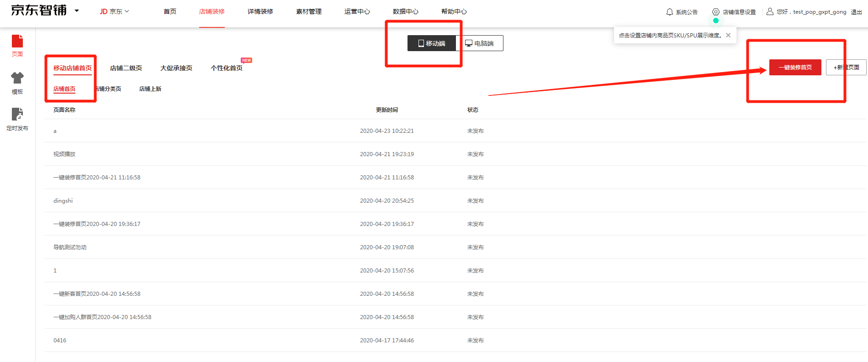
Task: Close the SKU/SPU tooltip popup
Action: coord(728,35)
